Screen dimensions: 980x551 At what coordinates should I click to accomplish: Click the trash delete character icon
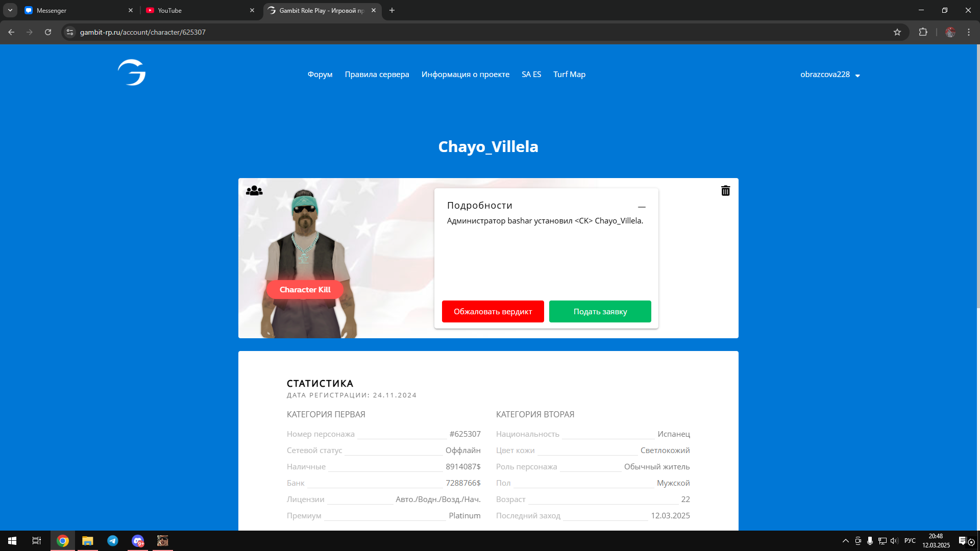pos(725,191)
